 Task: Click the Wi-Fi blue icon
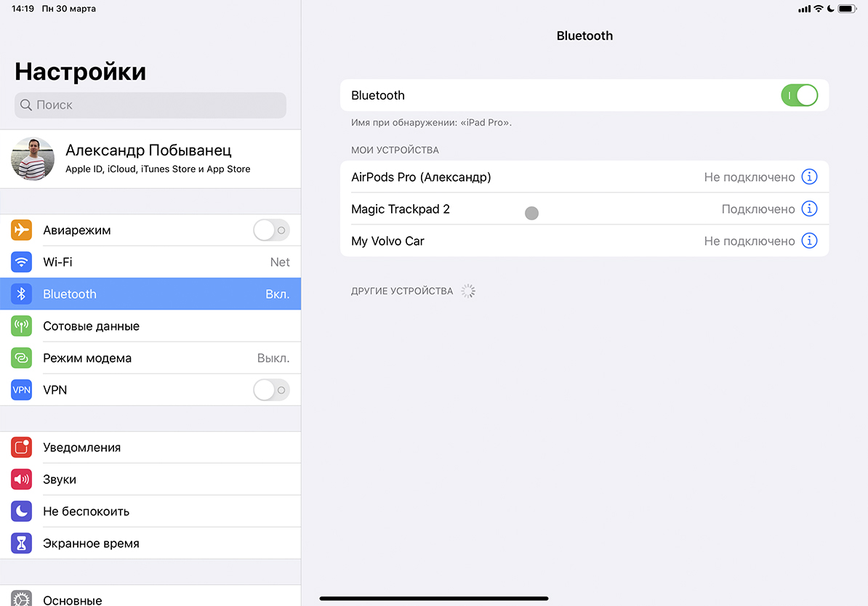[x=22, y=262]
